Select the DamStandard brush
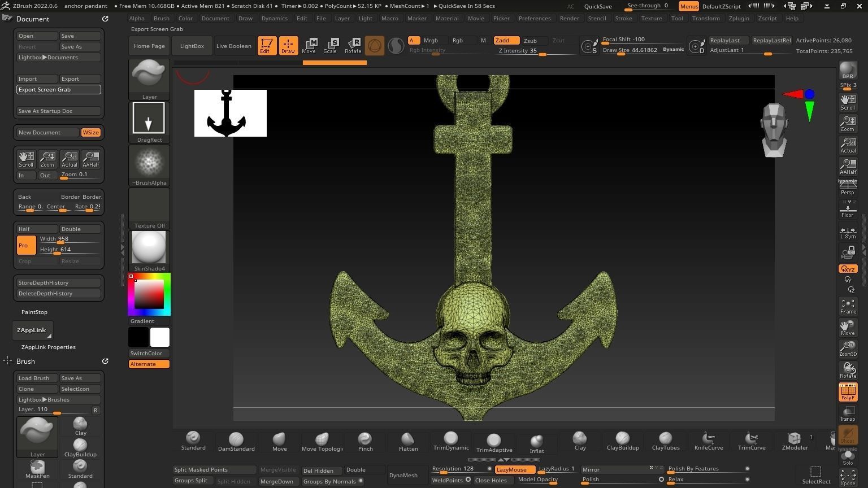Screen dimensions: 868x488 tap(236, 442)
